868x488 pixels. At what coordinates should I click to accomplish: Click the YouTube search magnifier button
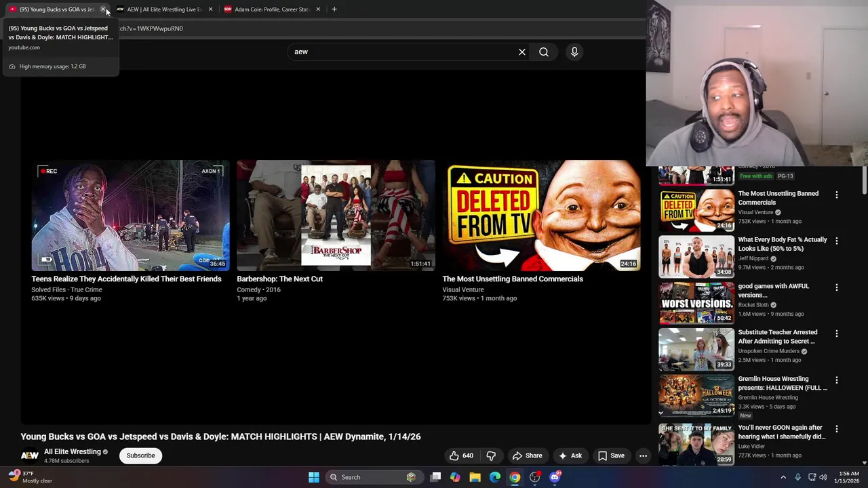tap(544, 52)
